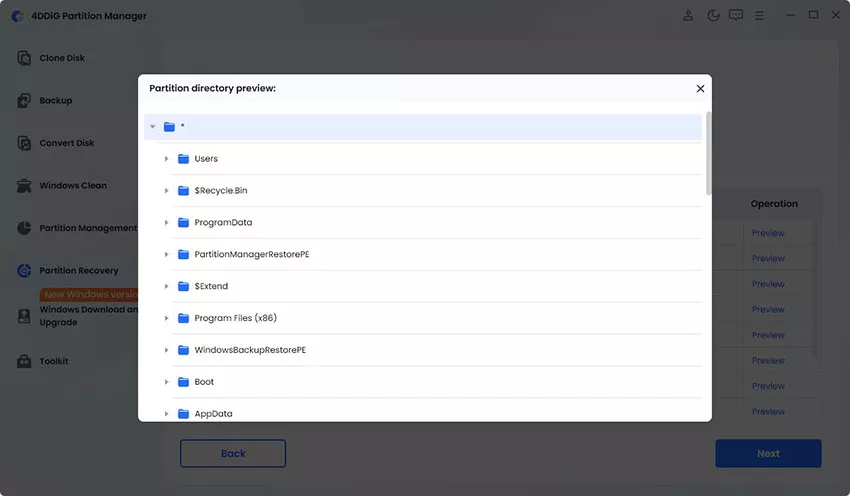
Task: Open Backup menu label
Action: 56,100
